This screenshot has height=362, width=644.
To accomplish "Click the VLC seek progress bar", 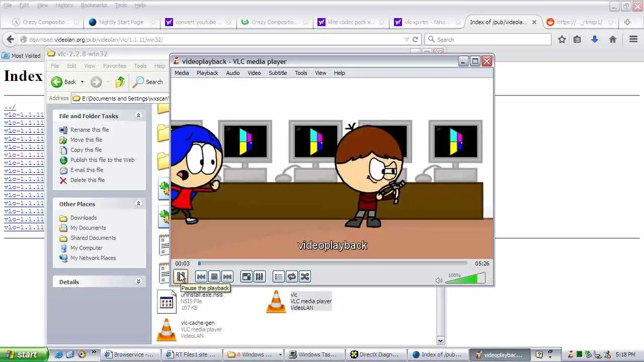I will (x=333, y=263).
